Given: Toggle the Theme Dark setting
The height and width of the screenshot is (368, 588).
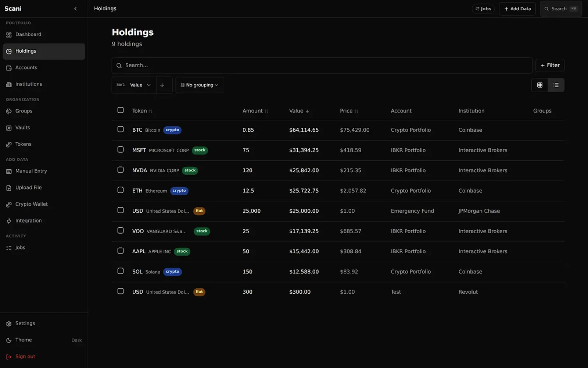Looking at the screenshot, I should coord(44,340).
